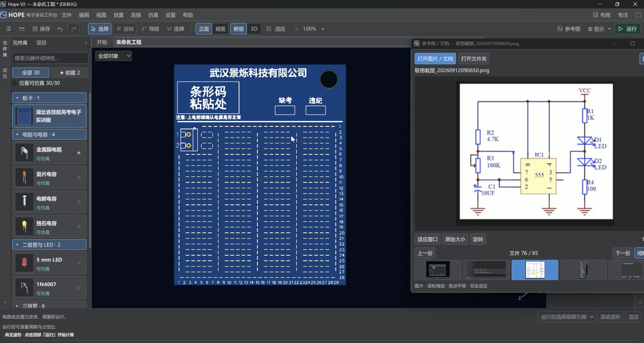Image resolution: width=644 pixels, height=343 pixels.
Task: Switch to 3D view mode
Action: pyautogui.click(x=254, y=29)
